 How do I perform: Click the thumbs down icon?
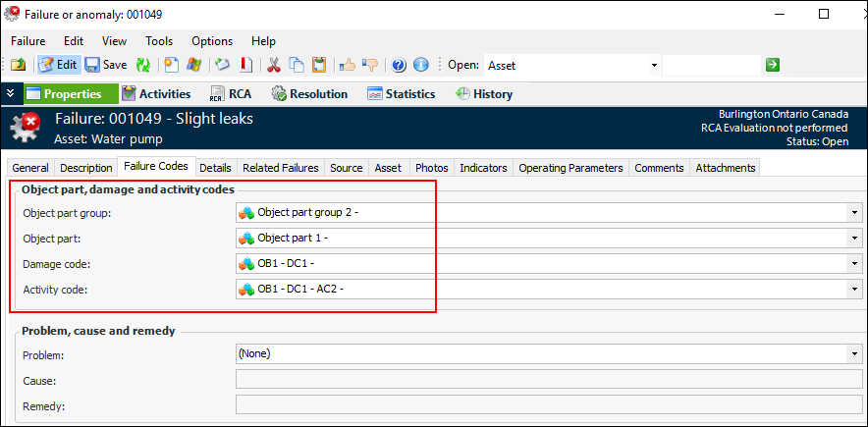pyautogui.click(x=370, y=65)
